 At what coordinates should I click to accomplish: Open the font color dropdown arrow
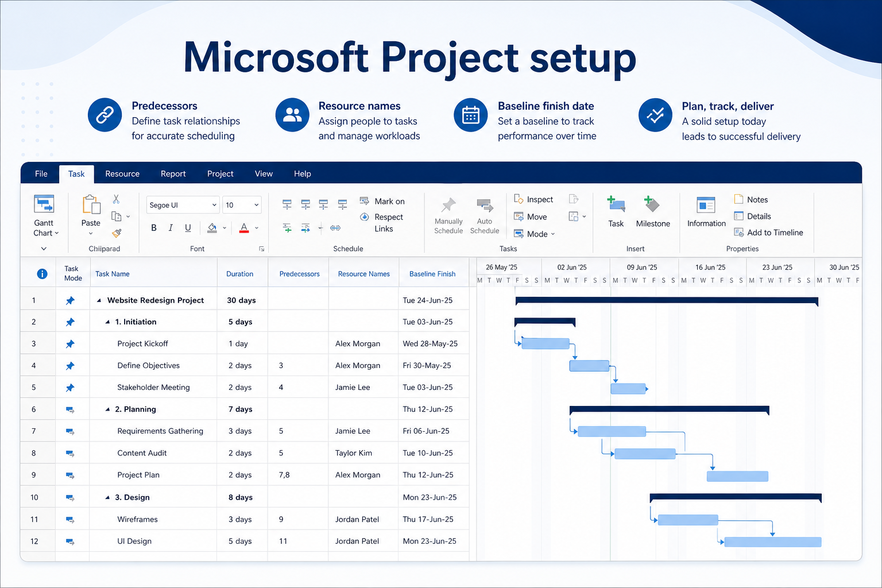coord(257,228)
